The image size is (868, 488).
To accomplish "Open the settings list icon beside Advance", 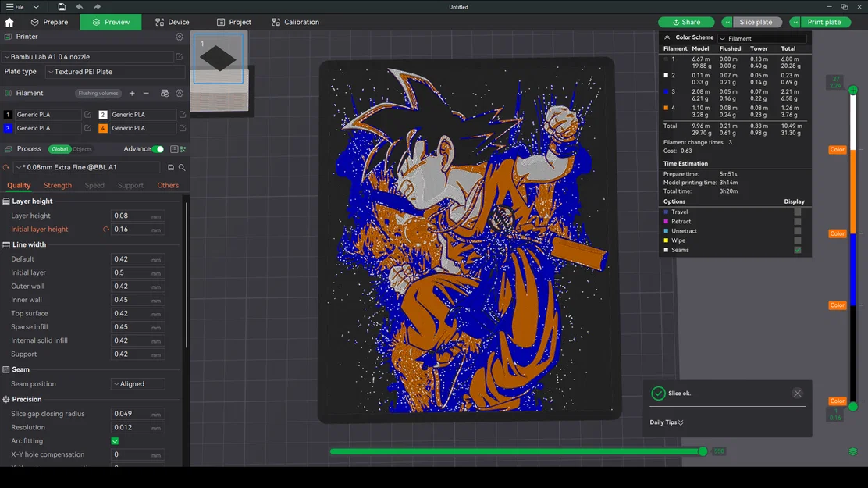I will coord(174,149).
